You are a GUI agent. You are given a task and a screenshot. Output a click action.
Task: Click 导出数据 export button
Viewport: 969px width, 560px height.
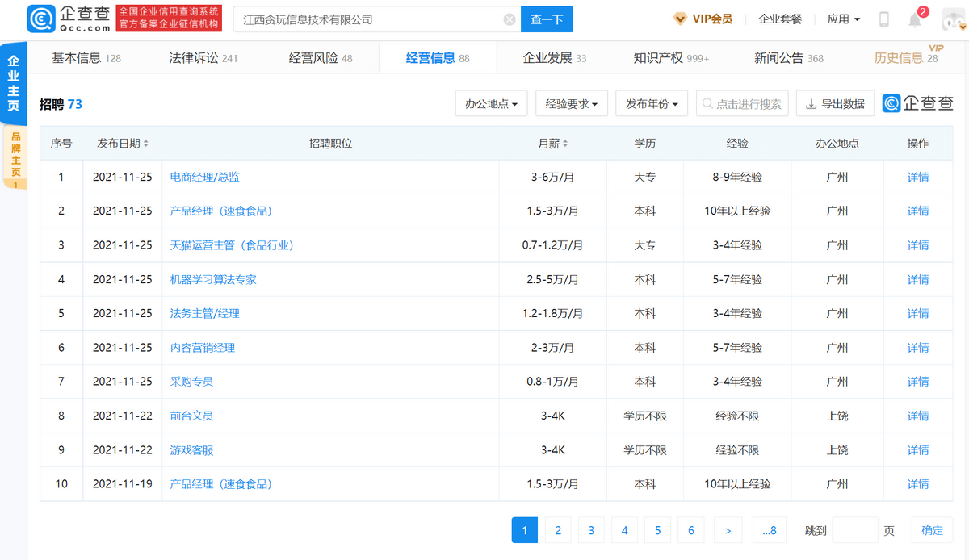click(x=835, y=104)
